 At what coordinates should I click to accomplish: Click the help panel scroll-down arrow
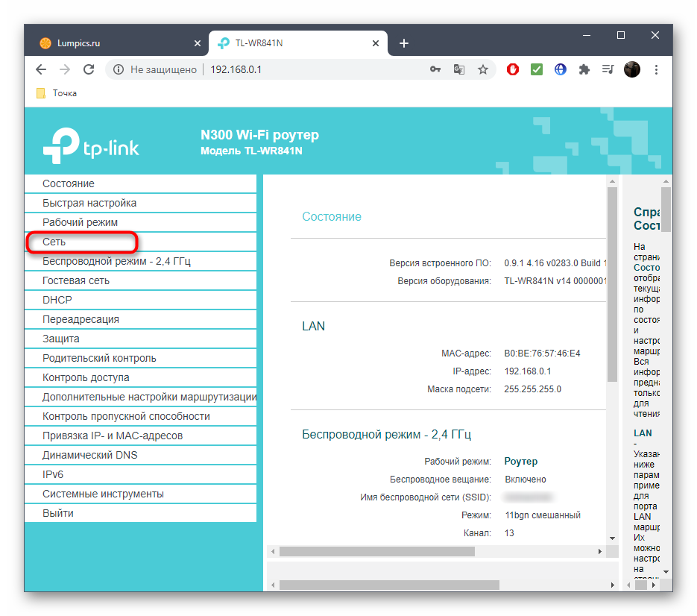coord(666,571)
